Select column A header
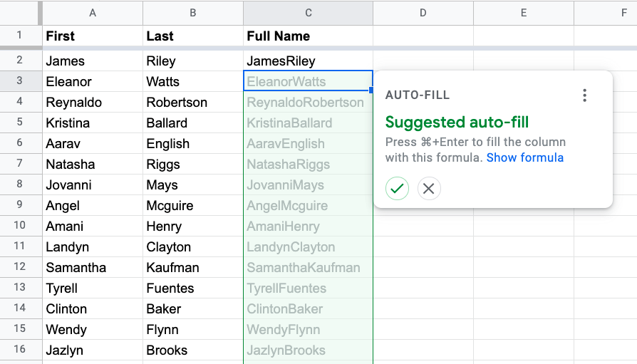The height and width of the screenshot is (364, 637). point(93,13)
